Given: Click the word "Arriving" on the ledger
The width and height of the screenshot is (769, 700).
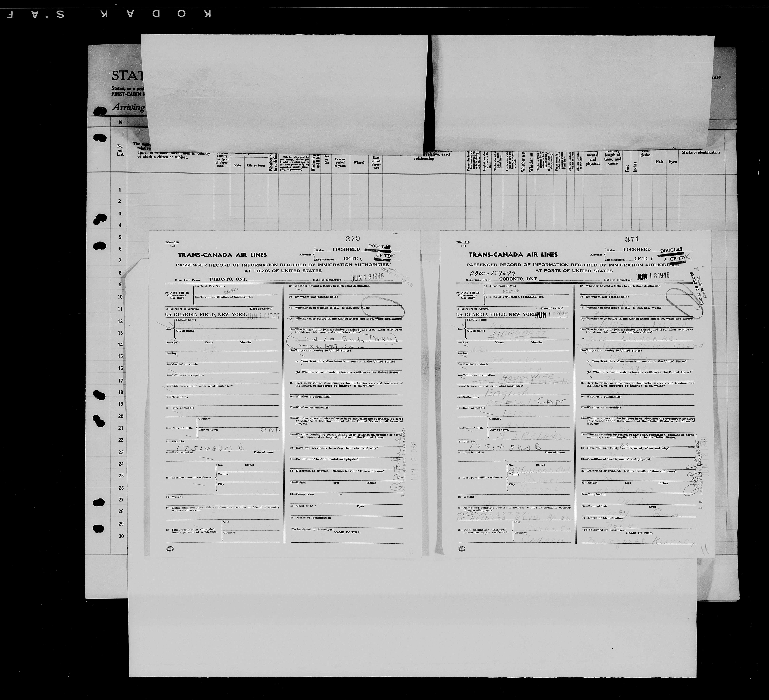Looking at the screenshot, I should 129,107.
